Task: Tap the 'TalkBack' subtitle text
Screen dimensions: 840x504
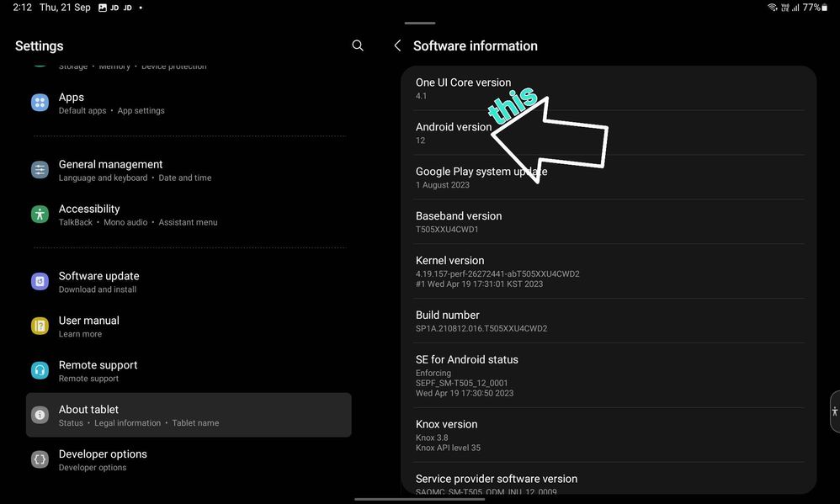Action: point(76,222)
